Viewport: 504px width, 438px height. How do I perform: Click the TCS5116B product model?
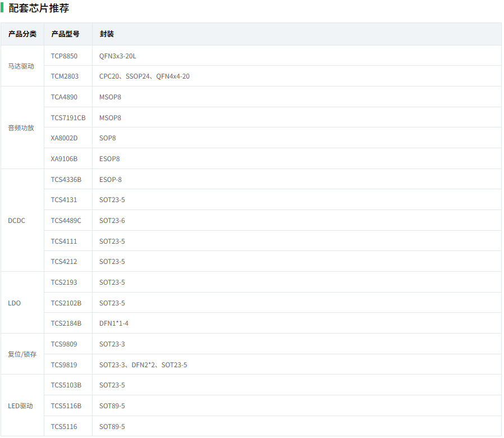tap(66, 406)
